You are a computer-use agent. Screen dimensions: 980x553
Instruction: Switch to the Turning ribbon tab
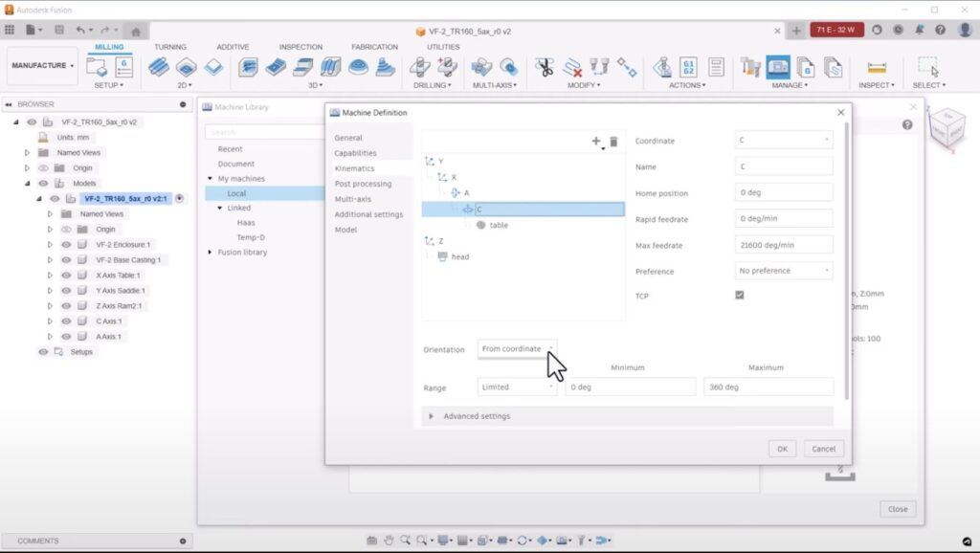tap(170, 47)
